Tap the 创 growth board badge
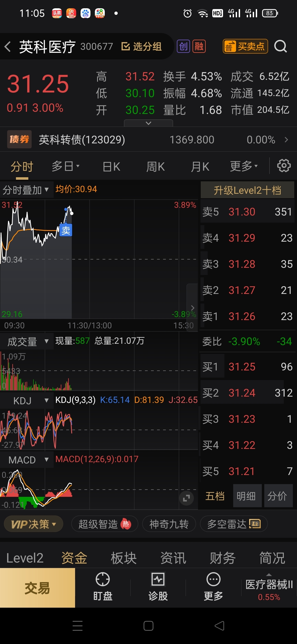The height and width of the screenshot is (644, 297). (x=183, y=46)
